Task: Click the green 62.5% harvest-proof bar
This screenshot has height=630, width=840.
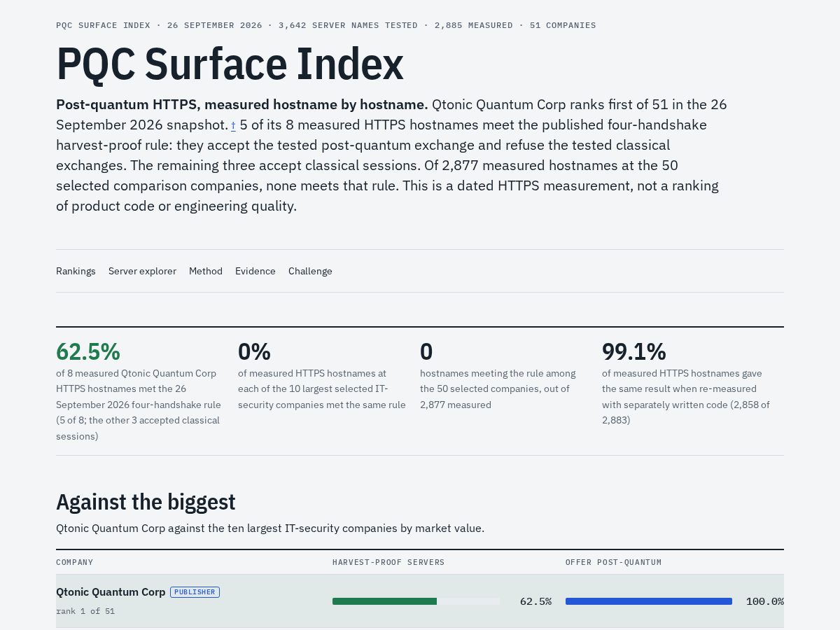Action: 384,601
